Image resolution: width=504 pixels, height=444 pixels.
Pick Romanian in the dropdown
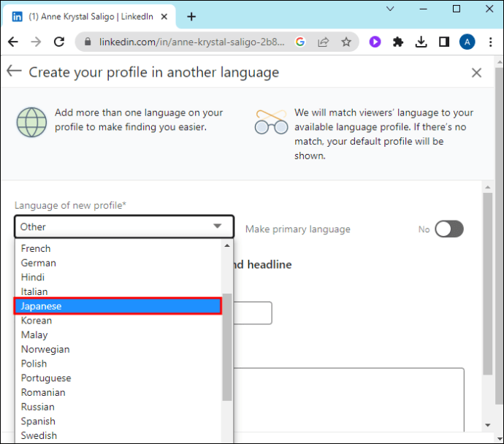point(118,392)
